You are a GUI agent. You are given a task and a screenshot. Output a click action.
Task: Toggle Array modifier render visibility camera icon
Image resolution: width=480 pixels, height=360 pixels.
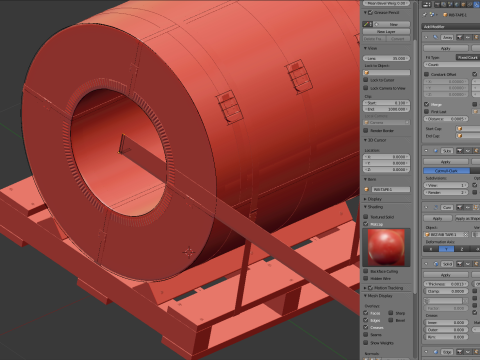[x=460, y=37]
